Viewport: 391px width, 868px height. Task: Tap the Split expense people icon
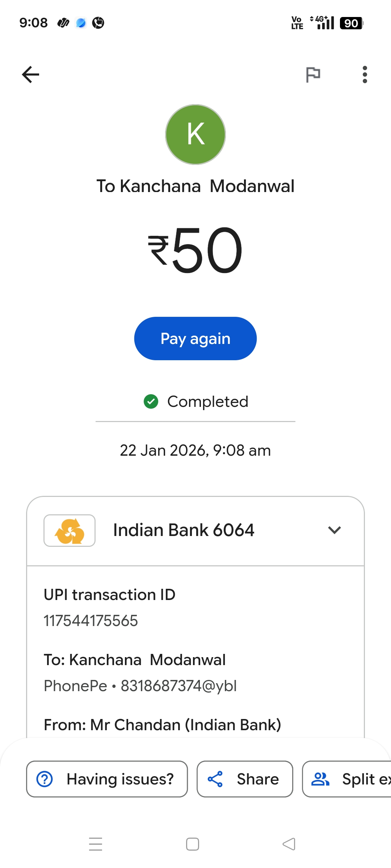[320, 779]
